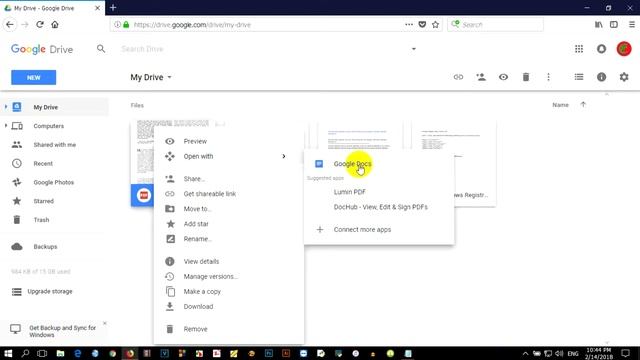
Task: Open Shared with me
Action: click(55, 145)
